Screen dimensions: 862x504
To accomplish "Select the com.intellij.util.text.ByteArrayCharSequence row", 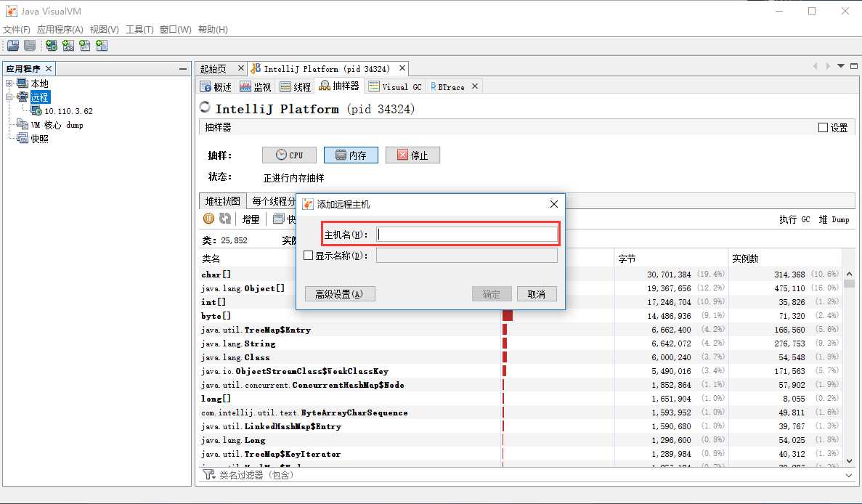I will click(x=520, y=412).
